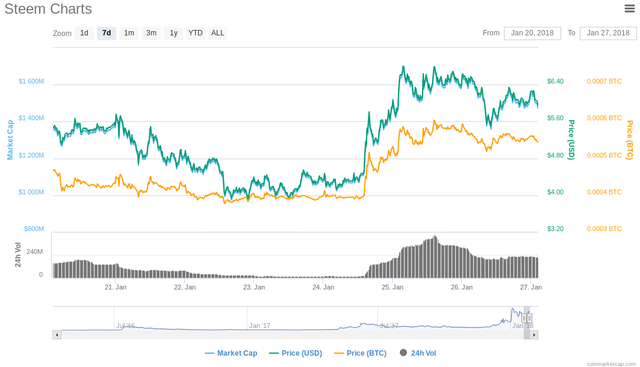Select the 7d zoom button

[107, 33]
